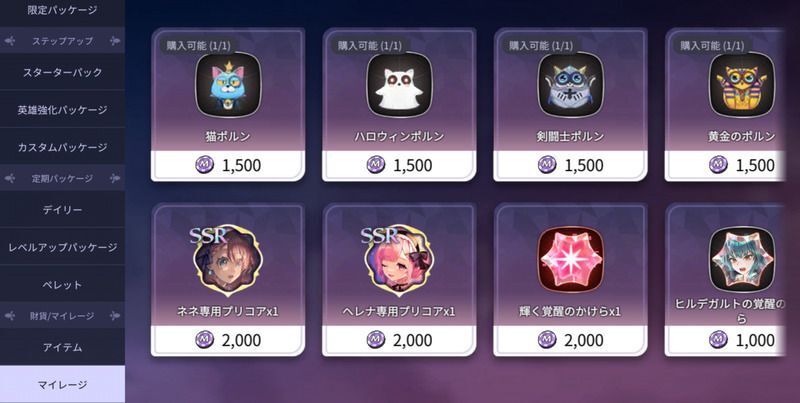Buy 猫ポルン for 1,500 mileage
Image resolution: width=800 pixels, height=403 pixels.
coord(228,165)
